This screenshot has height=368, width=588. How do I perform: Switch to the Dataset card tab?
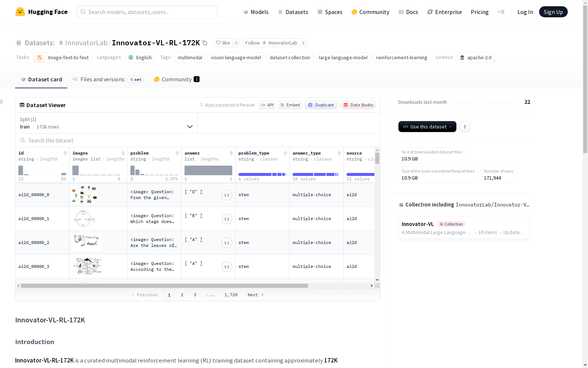tap(41, 79)
